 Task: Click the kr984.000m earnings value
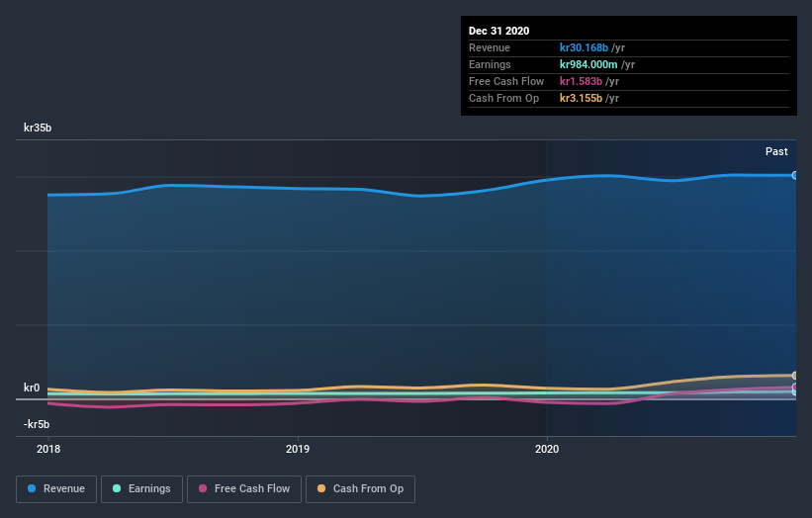(x=588, y=64)
